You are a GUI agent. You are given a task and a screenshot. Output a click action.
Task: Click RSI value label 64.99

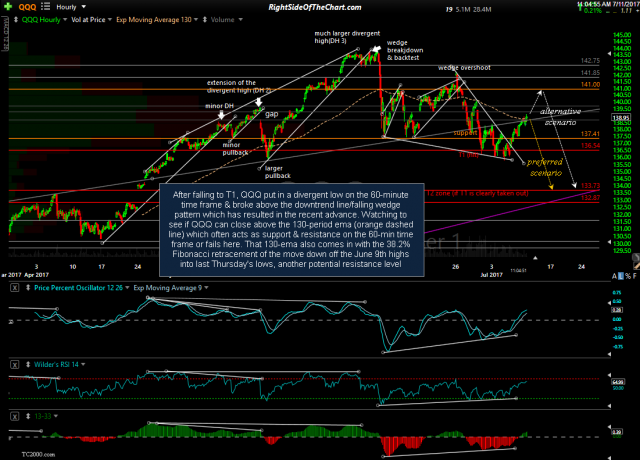[618, 382]
